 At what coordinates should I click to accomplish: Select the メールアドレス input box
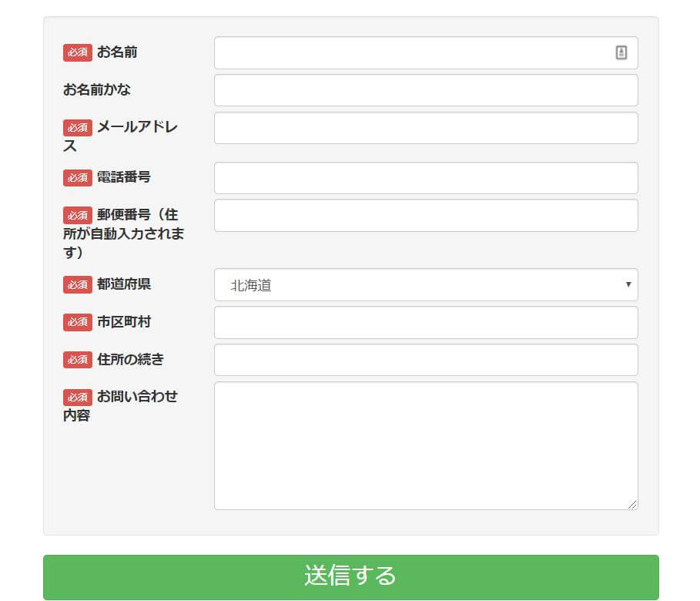(425, 128)
